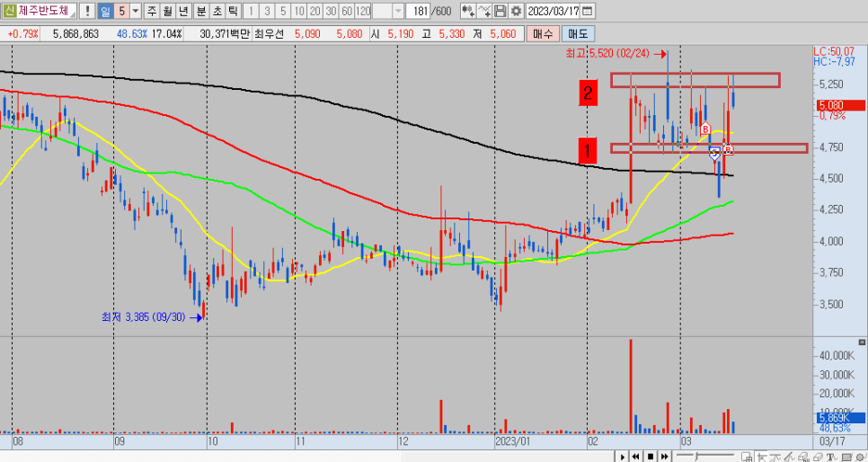Collapse the volume pane corner button
Viewport: 868px width, 462px height.
pyautogui.click(x=862, y=342)
